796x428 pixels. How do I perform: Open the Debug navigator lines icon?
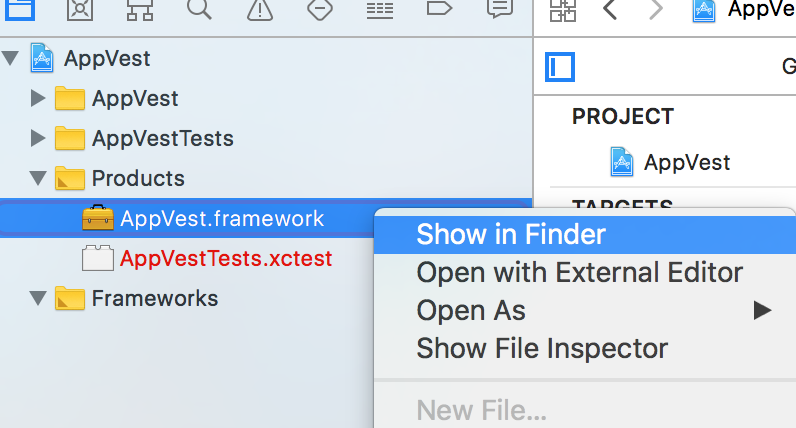(x=380, y=10)
